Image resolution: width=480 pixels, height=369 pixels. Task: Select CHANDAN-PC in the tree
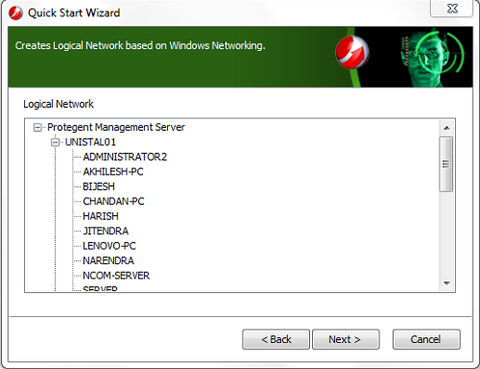coord(114,201)
